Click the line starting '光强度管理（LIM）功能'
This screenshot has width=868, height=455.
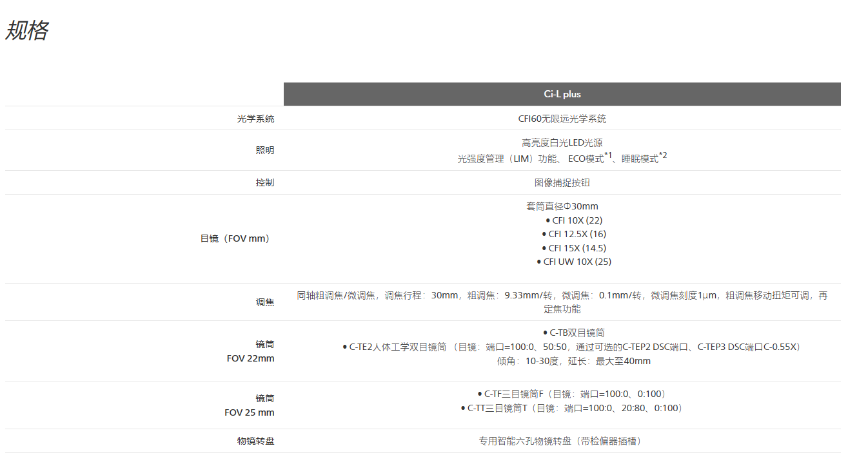(x=562, y=157)
